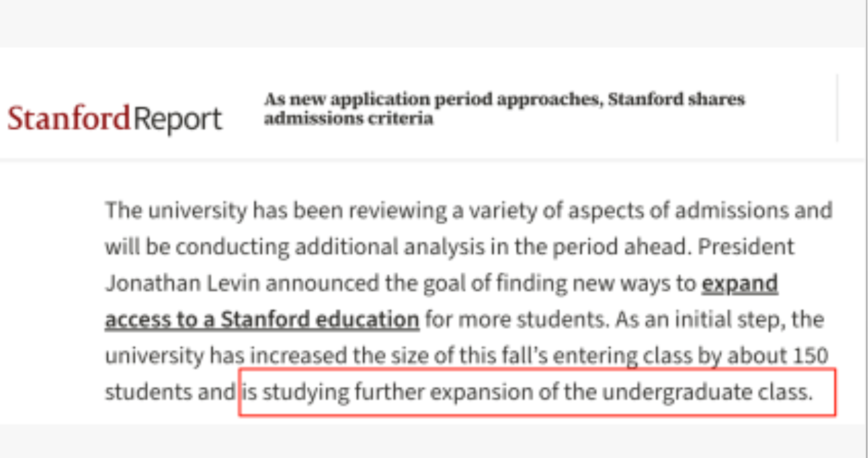
Task: Click inside the red highlighted sentence box
Action: [x=536, y=393]
